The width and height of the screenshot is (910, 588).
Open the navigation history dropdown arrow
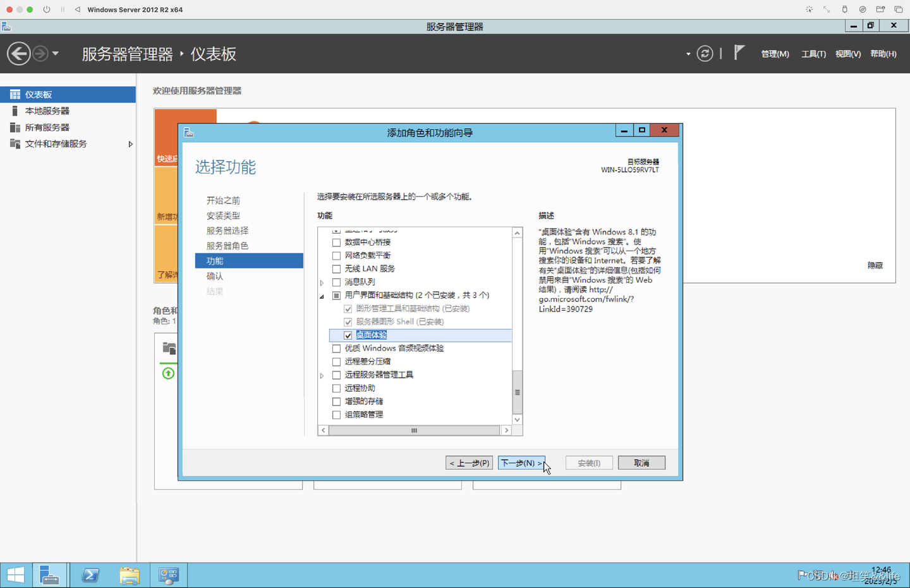coord(56,54)
